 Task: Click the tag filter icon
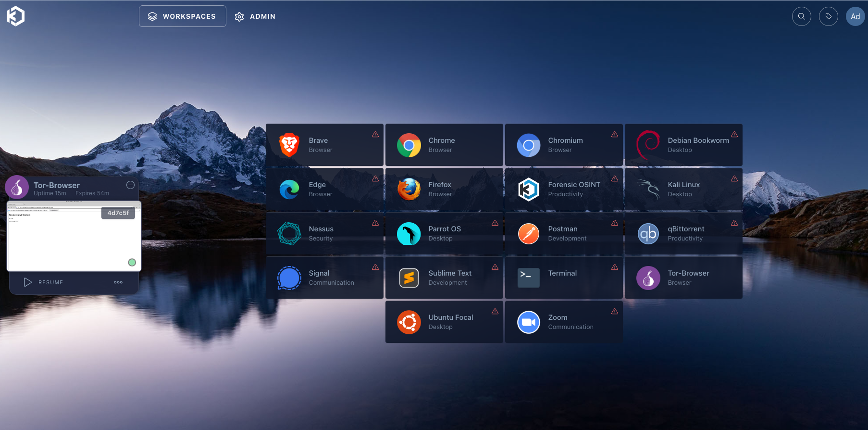point(828,16)
